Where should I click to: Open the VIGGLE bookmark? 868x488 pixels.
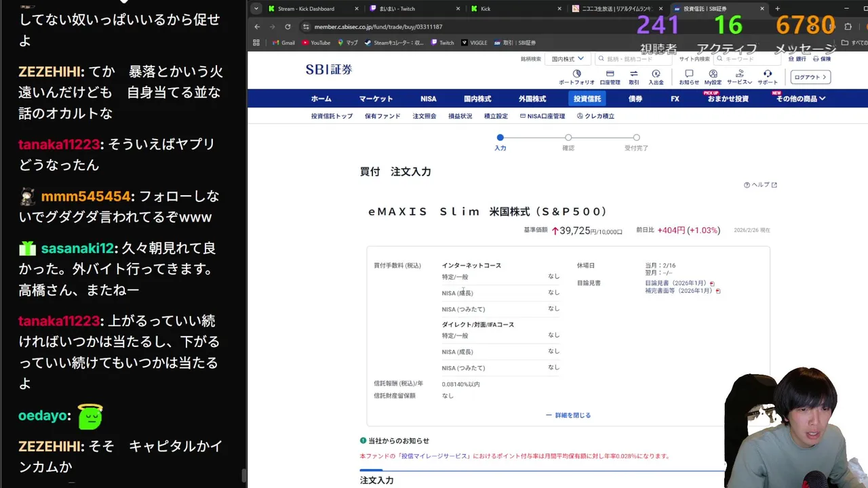click(474, 43)
